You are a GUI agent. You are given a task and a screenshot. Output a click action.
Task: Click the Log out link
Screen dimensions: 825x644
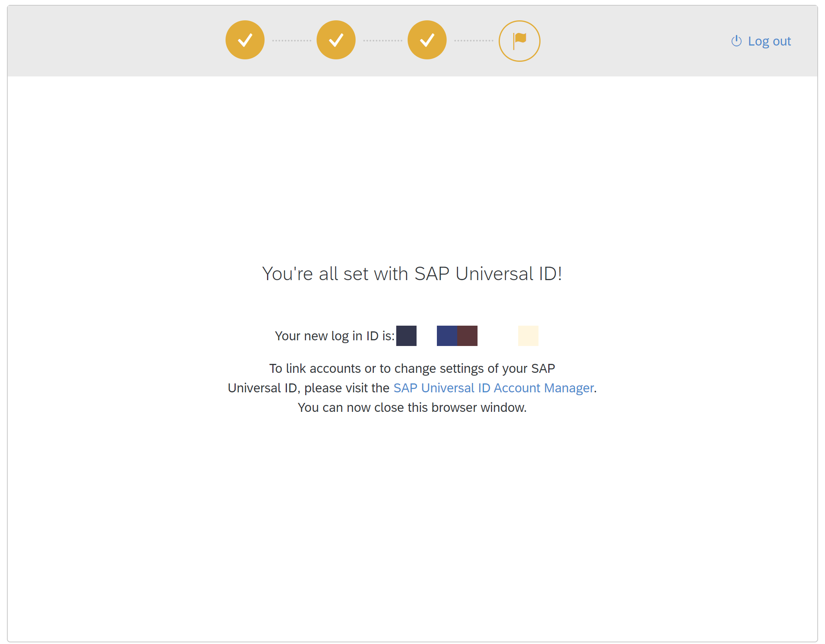(769, 41)
